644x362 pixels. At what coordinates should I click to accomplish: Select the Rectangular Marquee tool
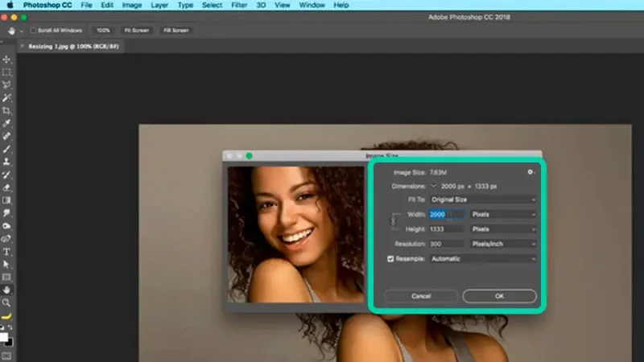pos(6,72)
